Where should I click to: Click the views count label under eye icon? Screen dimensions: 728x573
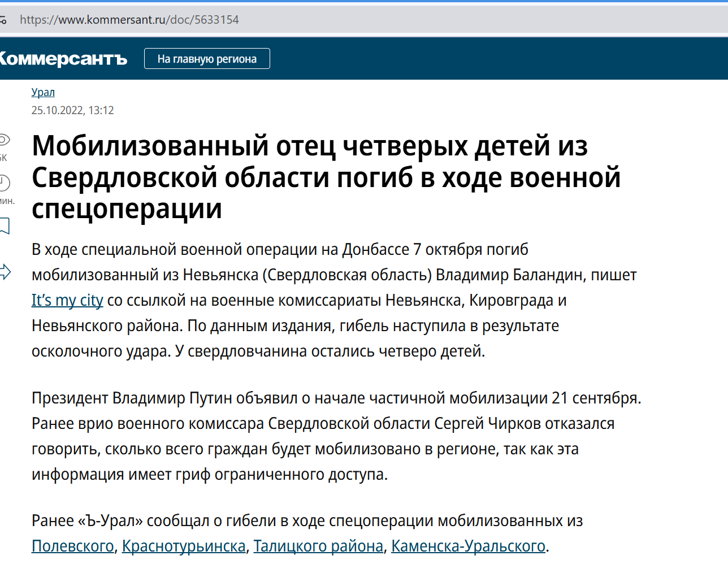[3, 158]
